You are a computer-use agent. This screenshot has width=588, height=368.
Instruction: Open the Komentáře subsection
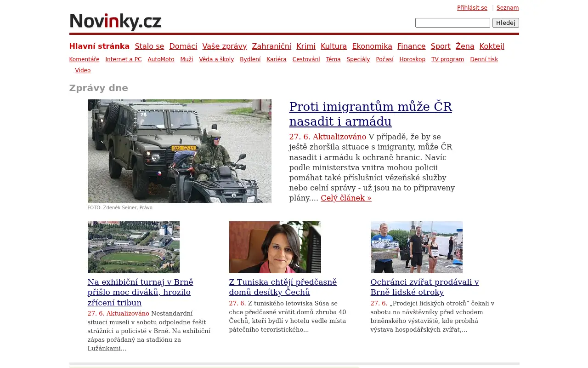click(x=85, y=59)
